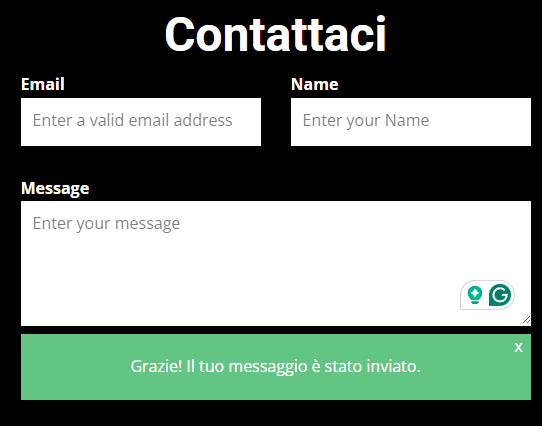Click the 'Enter your message' placeholder text
Image resolution: width=542 pixels, height=426 pixels.
tap(106, 224)
